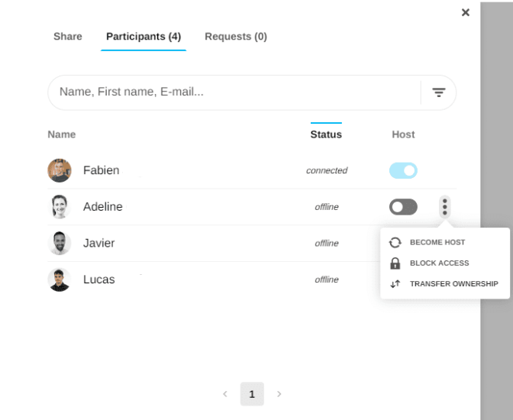This screenshot has width=513, height=420.
Task: Click Adeline's profile avatar
Action: [x=60, y=207]
